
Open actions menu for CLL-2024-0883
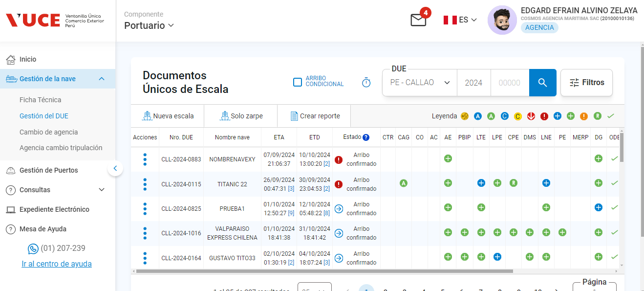(x=145, y=159)
